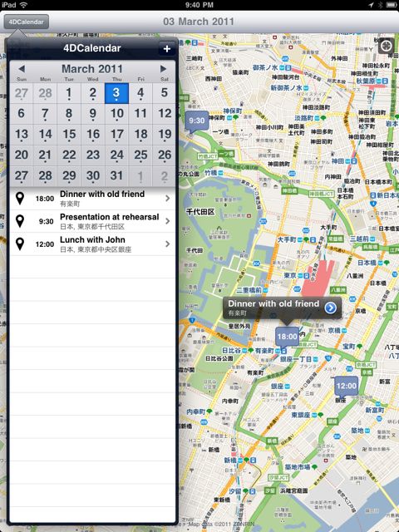399x532 pixels.
Task: Select March 23 in calendar
Action: [93, 155]
